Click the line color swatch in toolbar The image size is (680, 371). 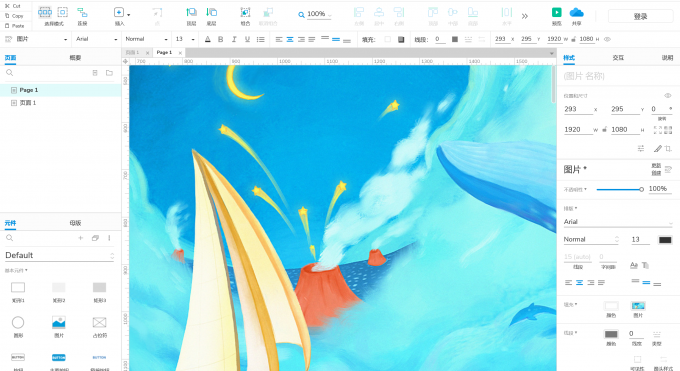(x=454, y=39)
